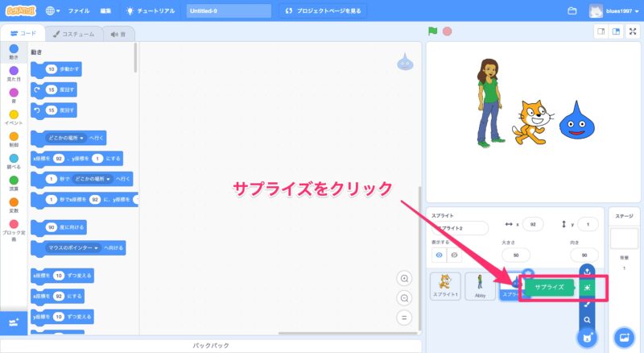Open the globe language dropdown
The image size is (644, 353).
(x=53, y=11)
